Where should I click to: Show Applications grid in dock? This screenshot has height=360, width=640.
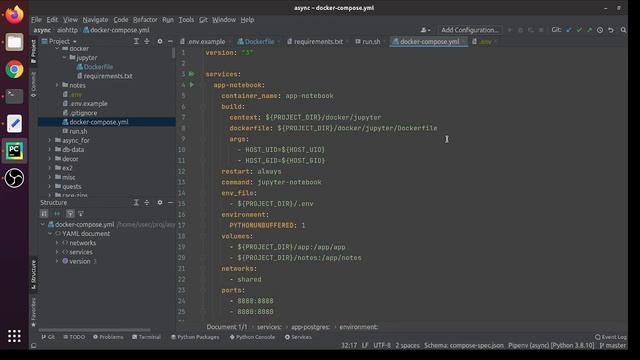[x=14, y=336]
